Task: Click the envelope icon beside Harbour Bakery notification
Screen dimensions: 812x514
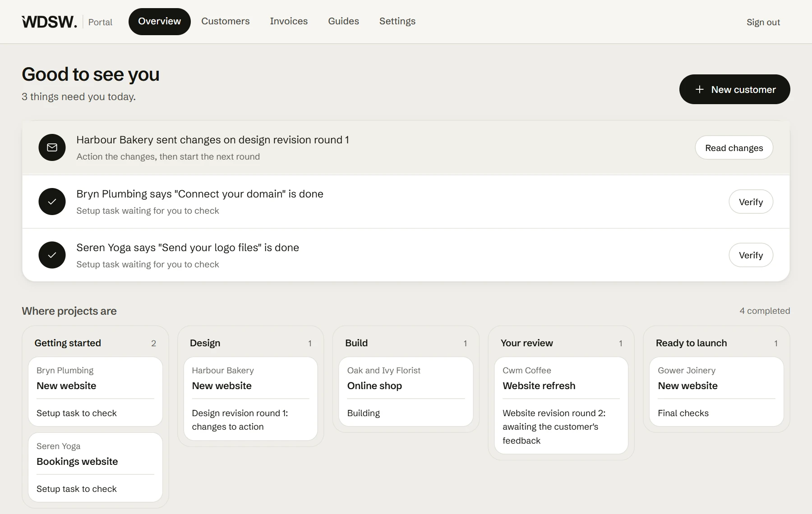Action: 52,147
